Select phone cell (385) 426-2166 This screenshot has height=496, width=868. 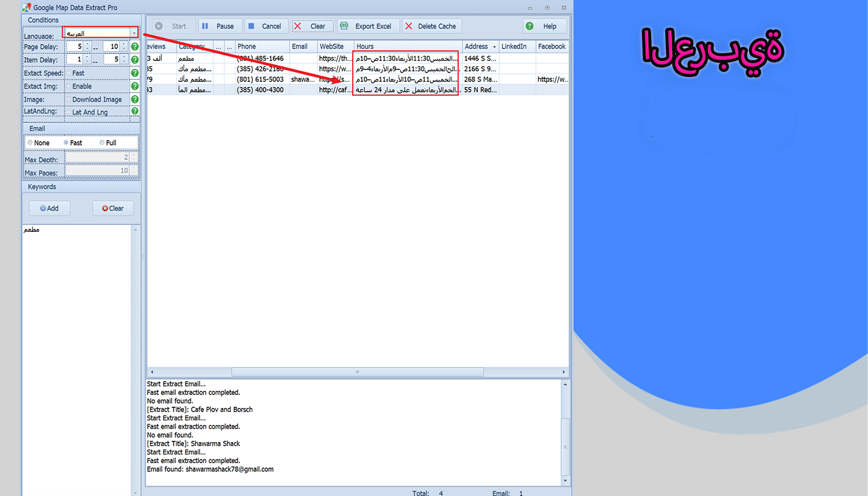pos(262,69)
